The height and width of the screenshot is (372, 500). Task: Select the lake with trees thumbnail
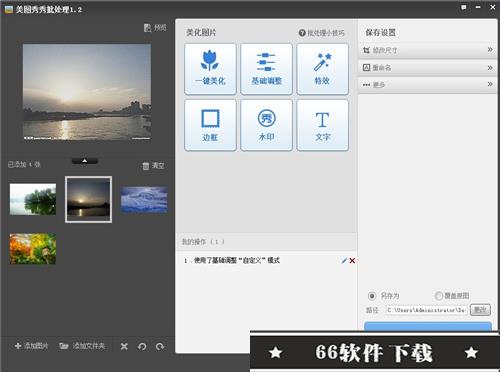pos(33,199)
